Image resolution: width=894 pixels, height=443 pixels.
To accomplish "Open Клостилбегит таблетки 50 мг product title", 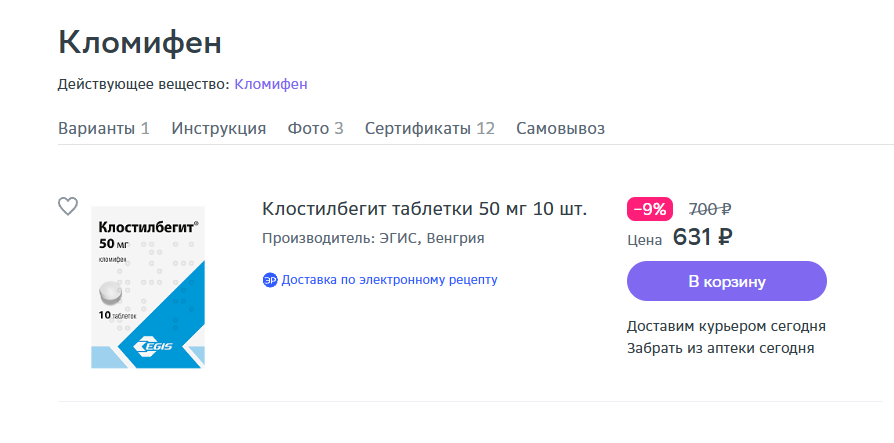I will [x=424, y=209].
